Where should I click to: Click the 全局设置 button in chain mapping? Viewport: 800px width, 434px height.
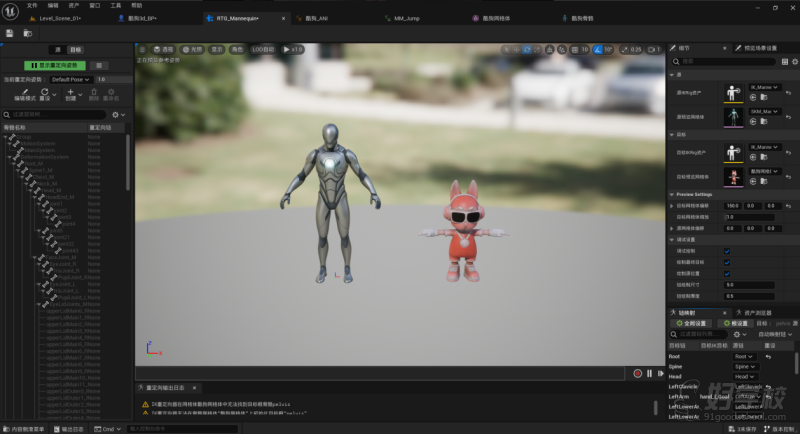pos(691,323)
